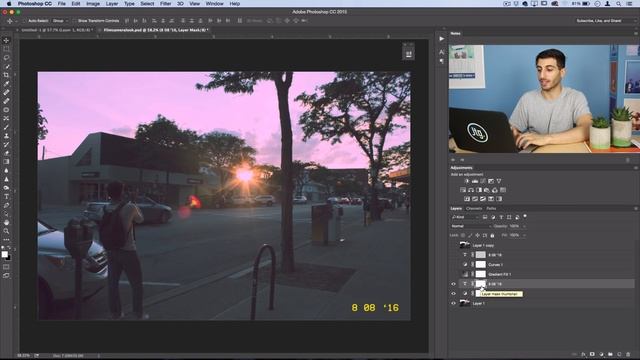640x360 pixels.
Task: Select the Magic Wand selection tool
Action: tap(6, 67)
